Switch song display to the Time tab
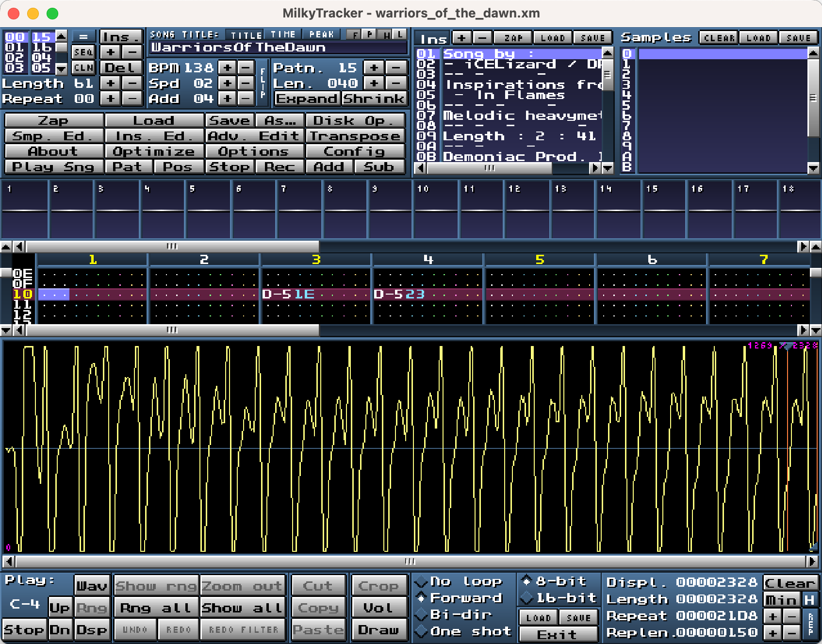 click(x=283, y=34)
